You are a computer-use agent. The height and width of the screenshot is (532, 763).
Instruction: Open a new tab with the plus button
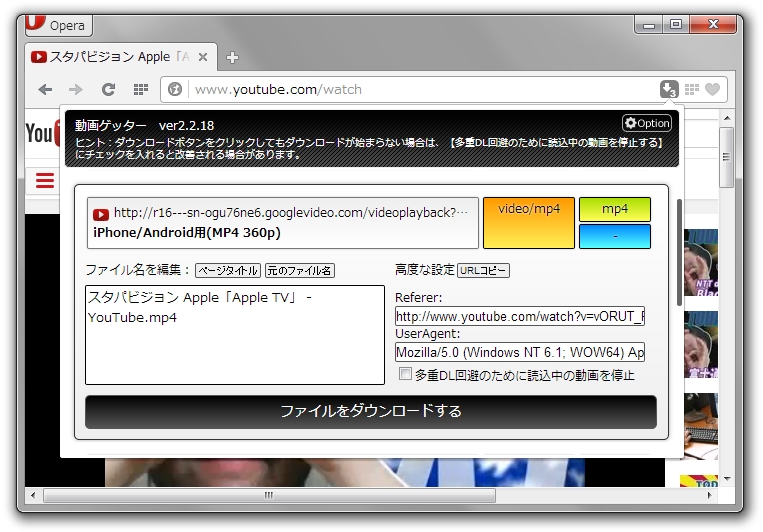coord(232,57)
